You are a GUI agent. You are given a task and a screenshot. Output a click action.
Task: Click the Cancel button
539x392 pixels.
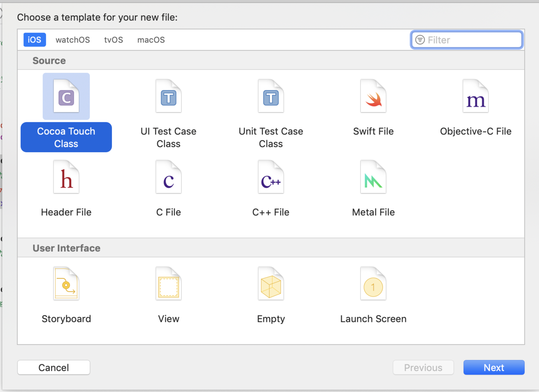pyautogui.click(x=53, y=368)
